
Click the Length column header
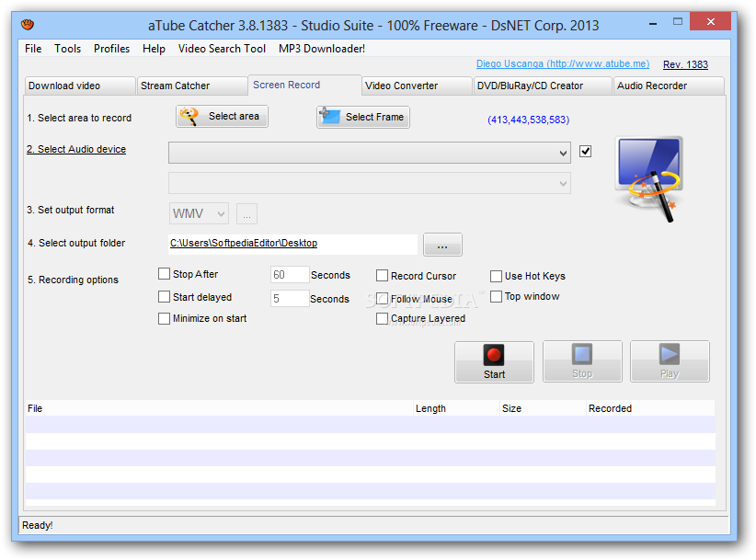(456, 408)
